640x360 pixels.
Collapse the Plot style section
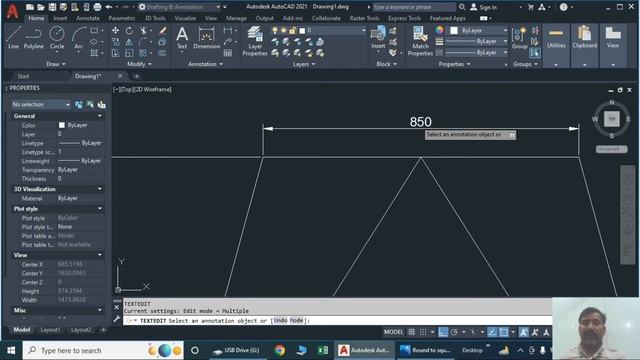(x=100, y=209)
